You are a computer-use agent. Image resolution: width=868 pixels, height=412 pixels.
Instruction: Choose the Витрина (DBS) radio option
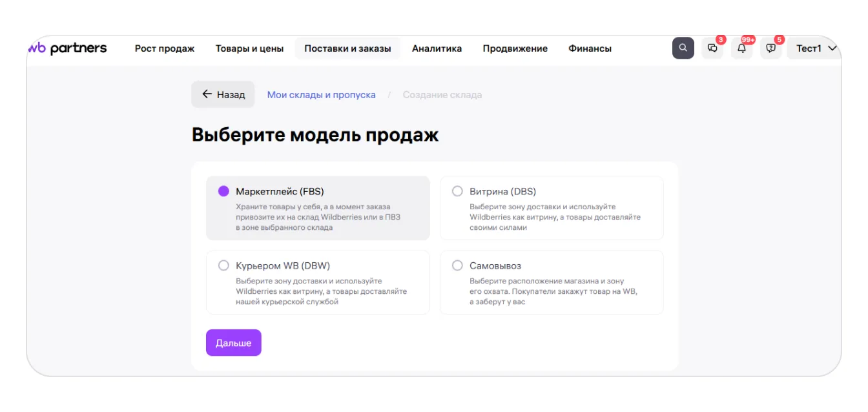coord(457,191)
